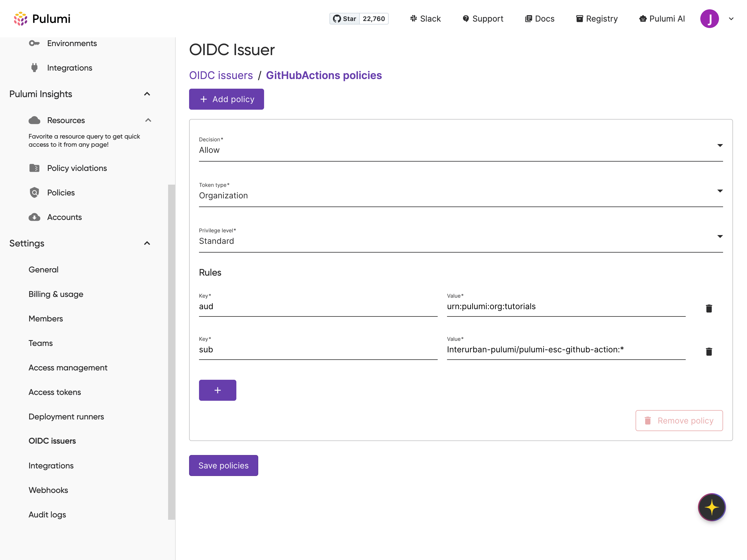Click the OIDC issuers breadcrumb link
Screen dimensions: 747x560
pos(221,75)
